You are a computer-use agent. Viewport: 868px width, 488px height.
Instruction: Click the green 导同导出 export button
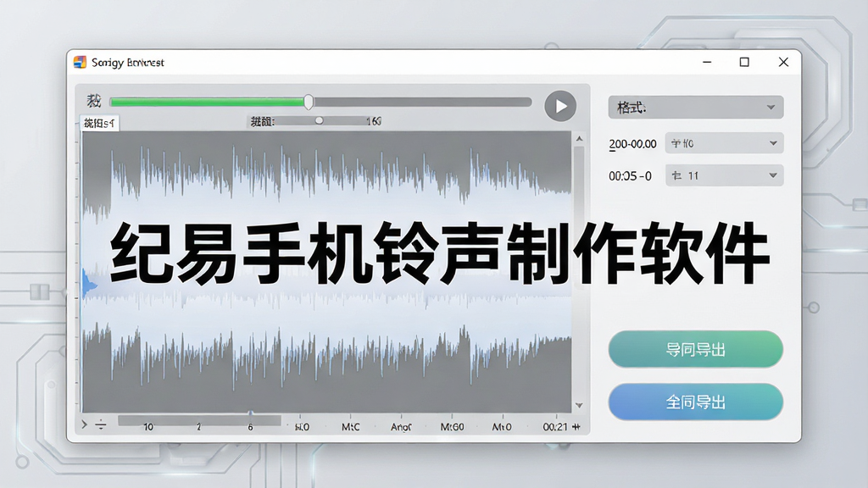695,349
